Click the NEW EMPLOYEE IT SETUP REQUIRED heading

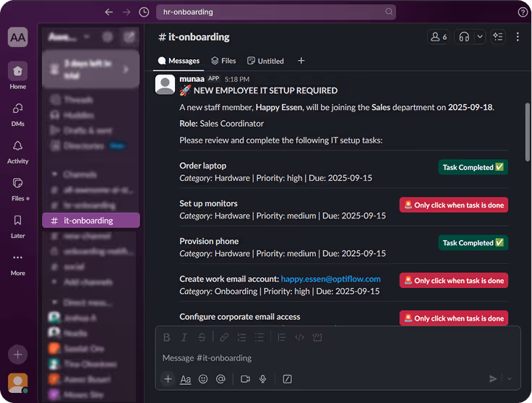(265, 90)
